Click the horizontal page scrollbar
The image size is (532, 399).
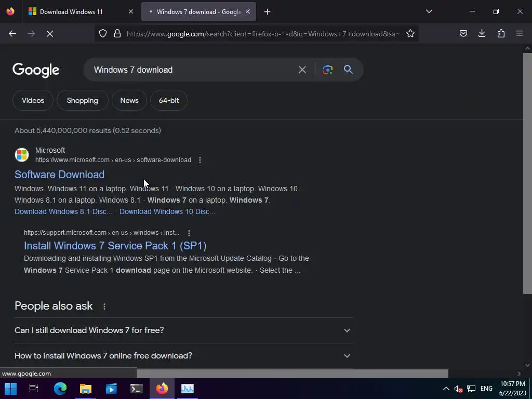pyautogui.click(x=292, y=374)
